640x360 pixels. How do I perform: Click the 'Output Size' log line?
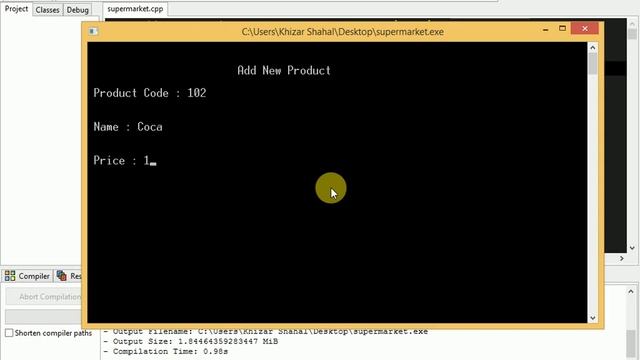pyautogui.click(x=191, y=341)
